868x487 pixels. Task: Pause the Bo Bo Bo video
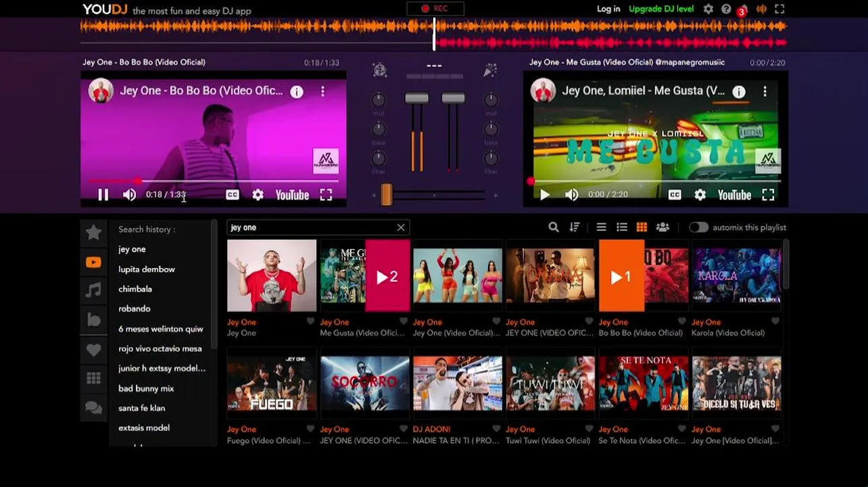pyautogui.click(x=103, y=195)
